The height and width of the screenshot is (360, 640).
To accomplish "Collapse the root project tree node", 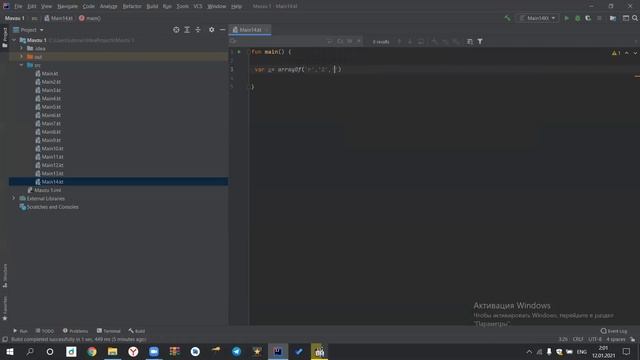I will tap(15, 40).
